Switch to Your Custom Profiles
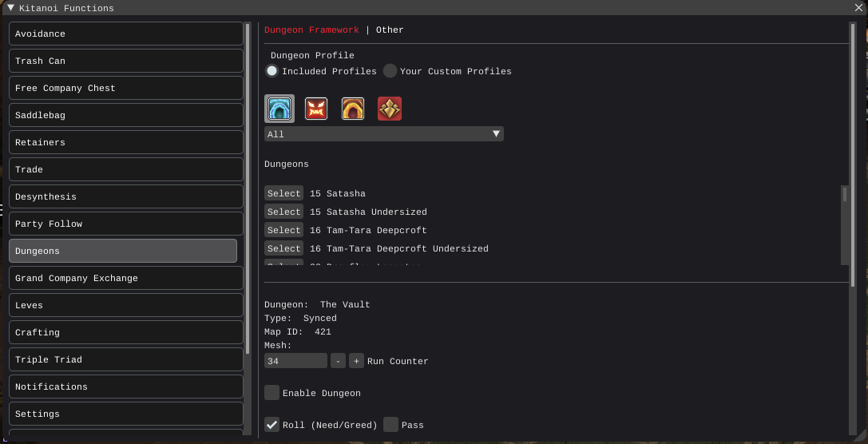Image resolution: width=868 pixels, height=444 pixels. pos(390,71)
